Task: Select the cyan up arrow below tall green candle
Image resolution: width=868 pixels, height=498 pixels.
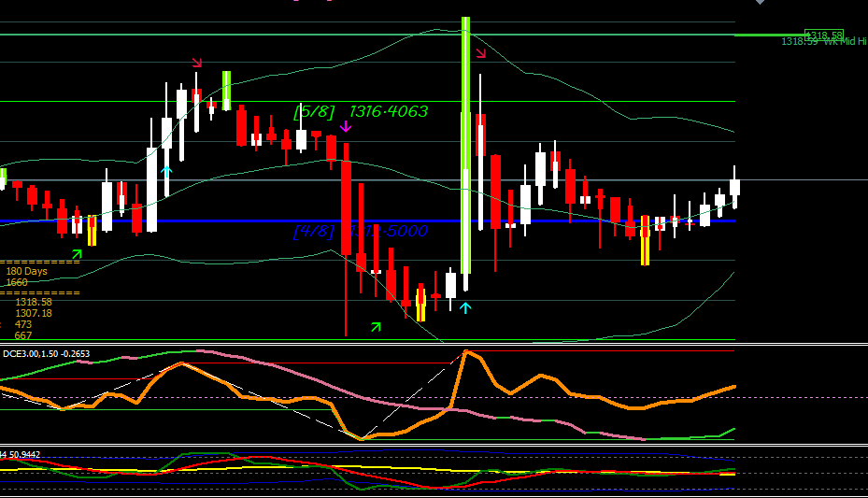Action: coord(465,307)
